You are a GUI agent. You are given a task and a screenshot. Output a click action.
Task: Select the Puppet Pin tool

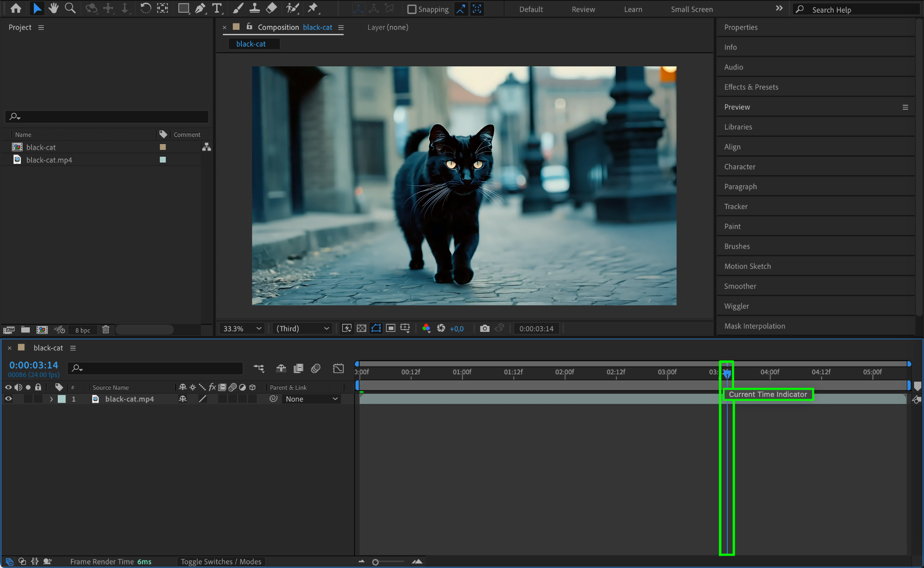(312, 8)
